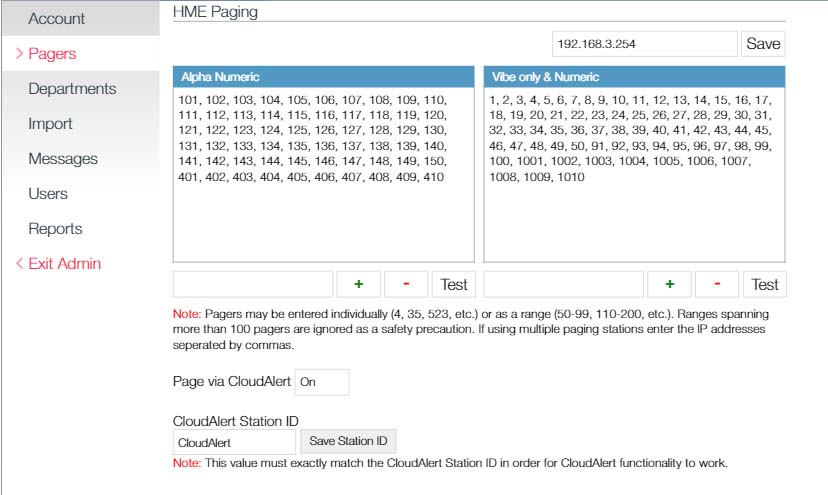
Task: Open Users in the sidebar
Action: tap(48, 194)
